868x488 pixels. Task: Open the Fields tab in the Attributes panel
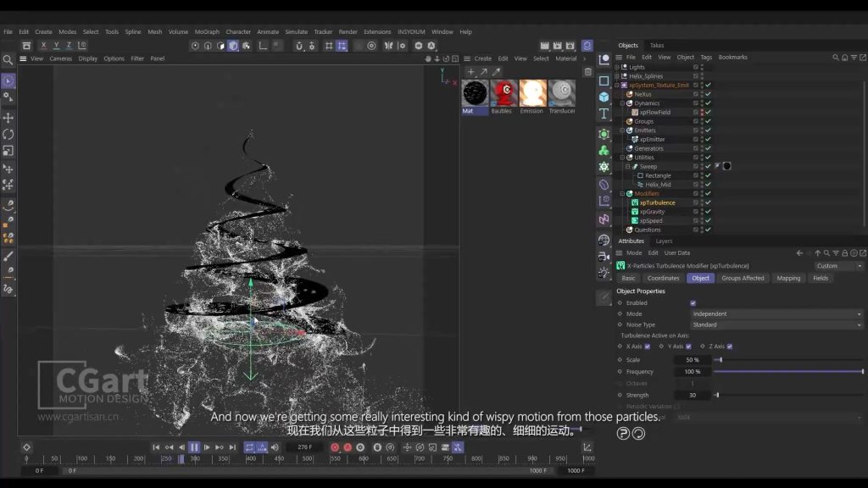[821, 278]
